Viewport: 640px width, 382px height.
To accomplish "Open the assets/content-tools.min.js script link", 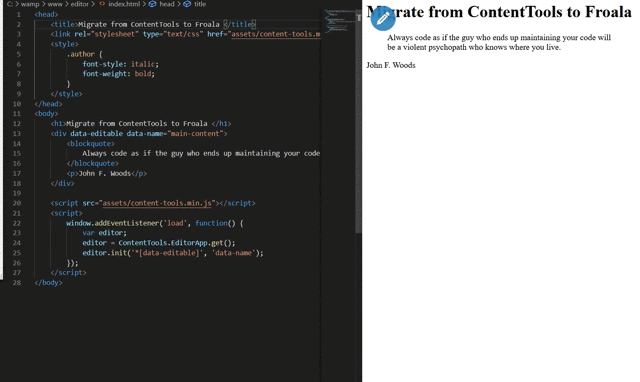I will (x=157, y=203).
